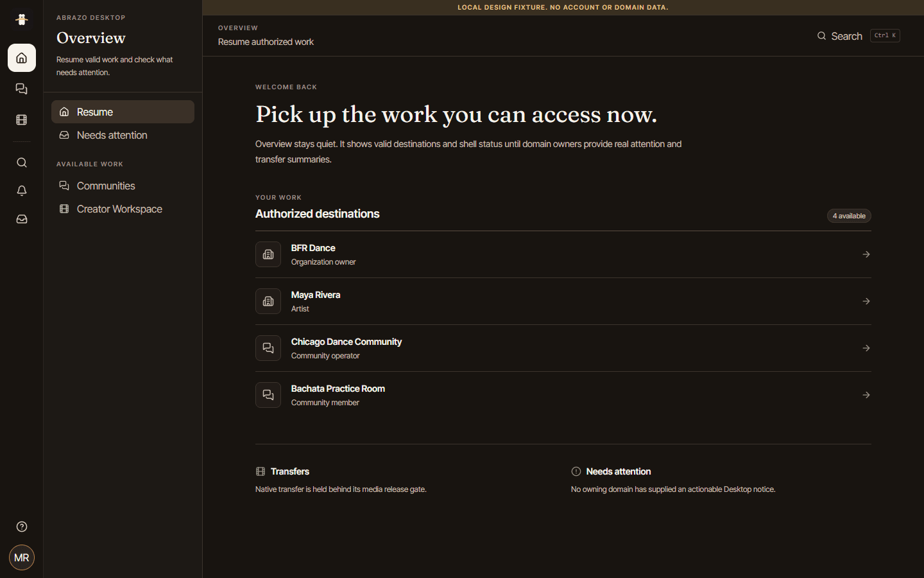
Task: Open the Creator Workspace film icon in the rail
Action: tap(22, 119)
